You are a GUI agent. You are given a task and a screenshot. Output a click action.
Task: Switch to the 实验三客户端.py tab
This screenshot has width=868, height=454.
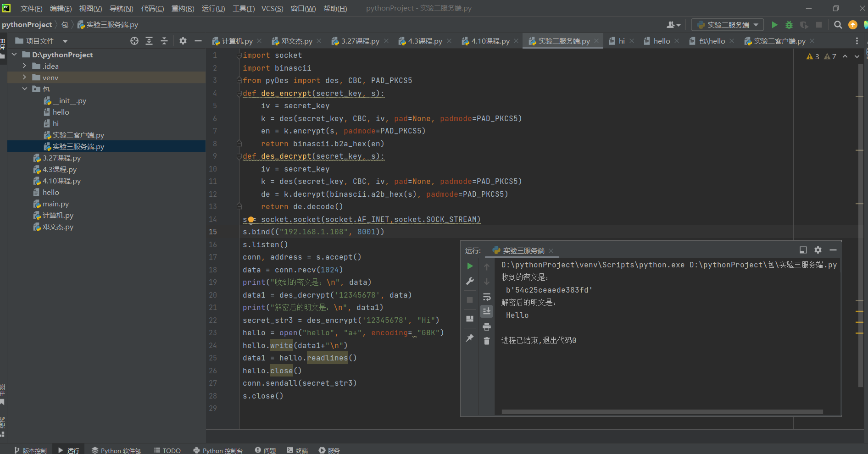tap(779, 41)
